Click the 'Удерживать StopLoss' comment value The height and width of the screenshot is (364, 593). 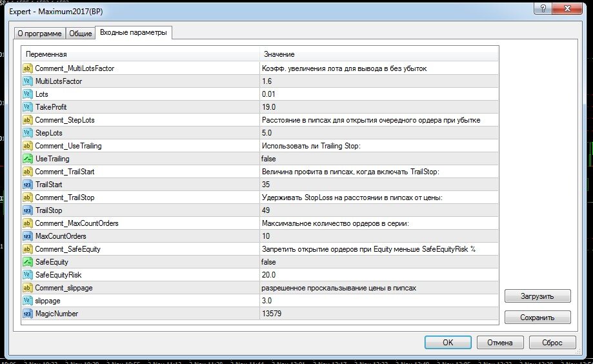pos(352,197)
